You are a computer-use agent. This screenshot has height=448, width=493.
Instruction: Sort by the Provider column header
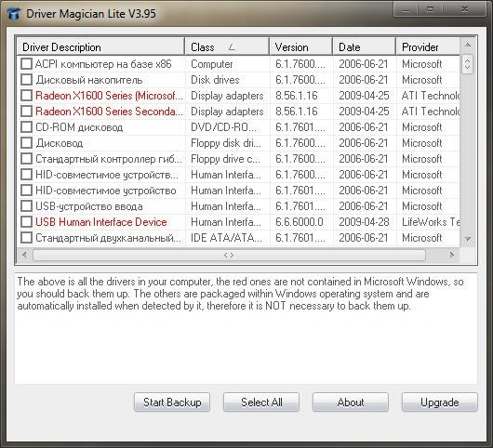pos(428,46)
